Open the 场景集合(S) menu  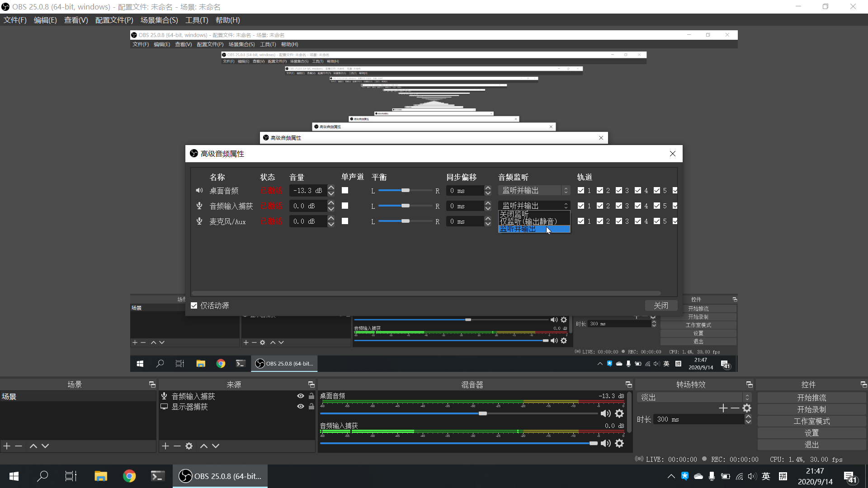159,20
